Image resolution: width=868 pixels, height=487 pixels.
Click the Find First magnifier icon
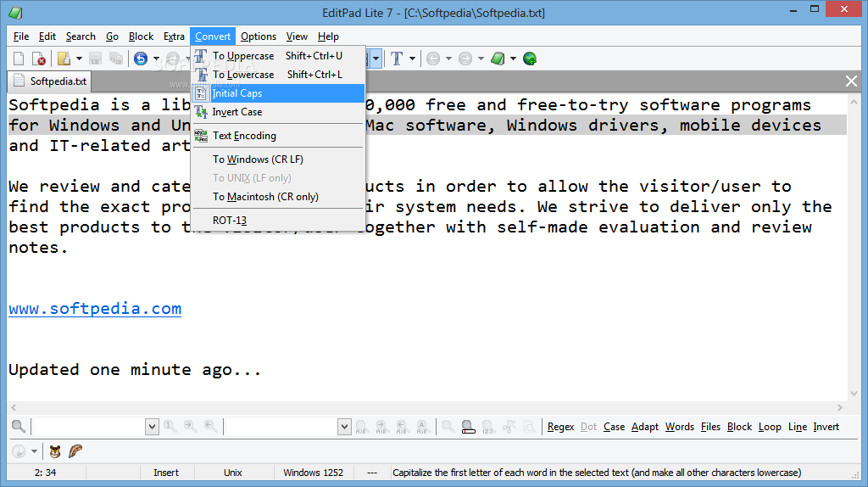point(170,427)
